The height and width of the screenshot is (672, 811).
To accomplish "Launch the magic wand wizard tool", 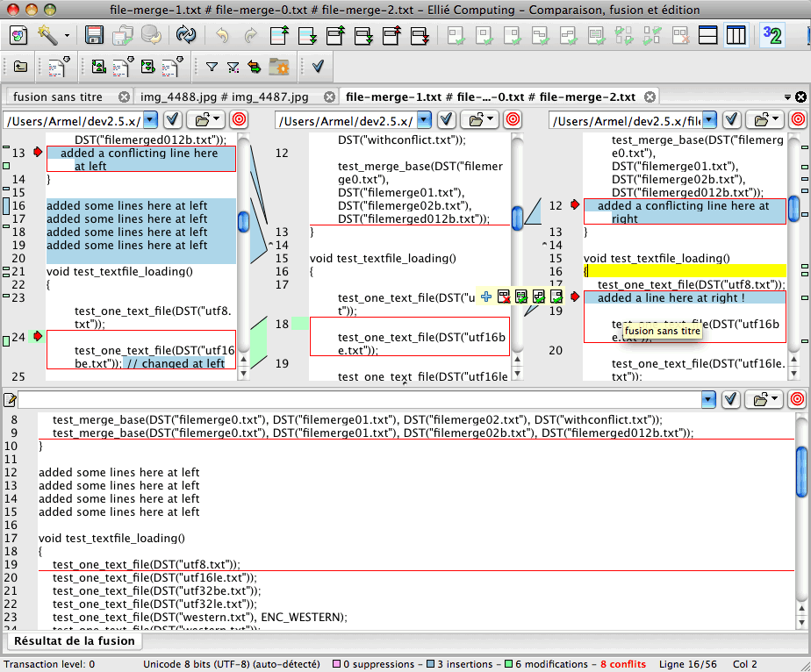I will coord(47,36).
